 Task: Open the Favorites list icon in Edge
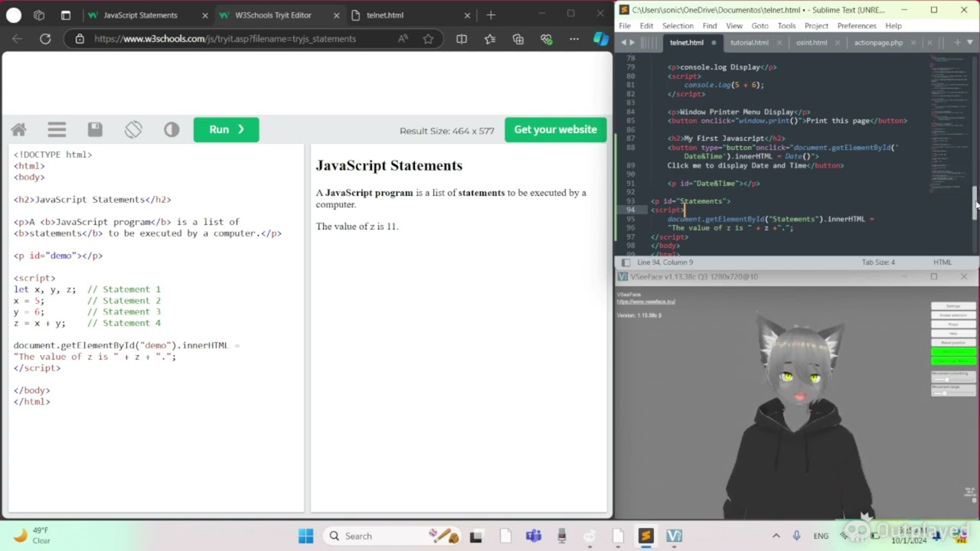[x=490, y=38]
